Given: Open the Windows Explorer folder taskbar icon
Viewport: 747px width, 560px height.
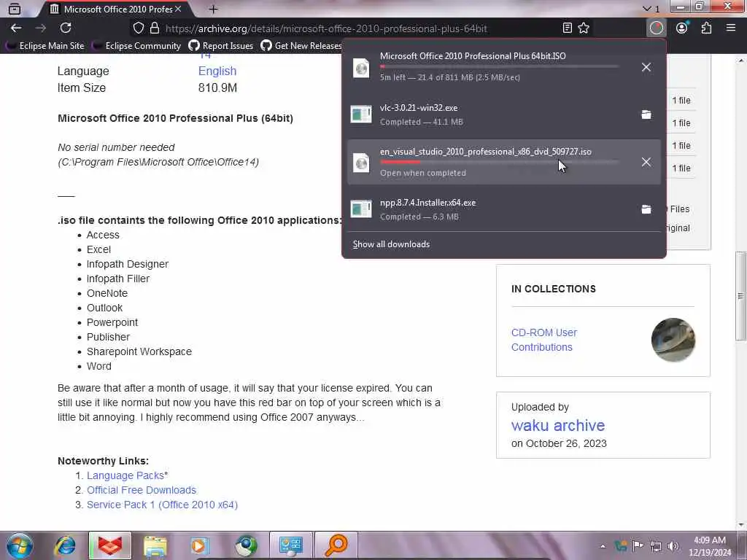Looking at the screenshot, I should [x=155, y=545].
